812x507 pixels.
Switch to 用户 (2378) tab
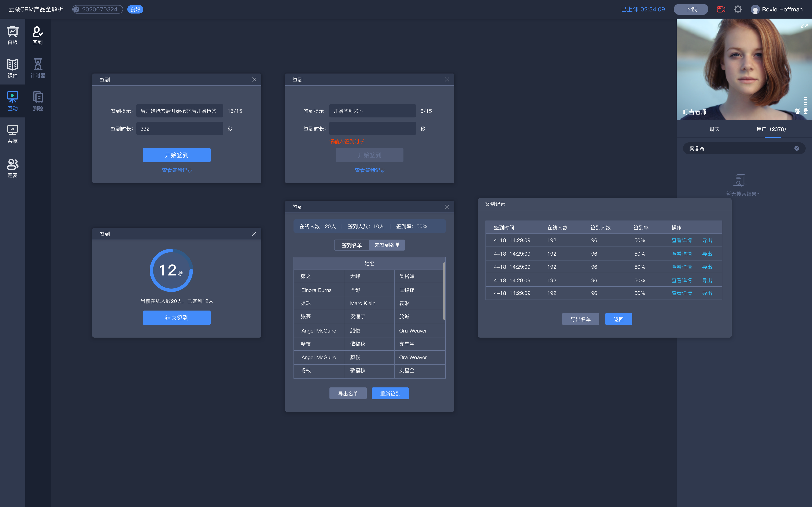tap(771, 129)
